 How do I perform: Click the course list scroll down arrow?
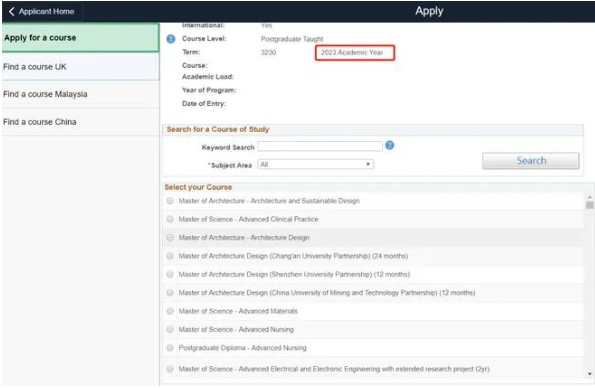(x=589, y=374)
